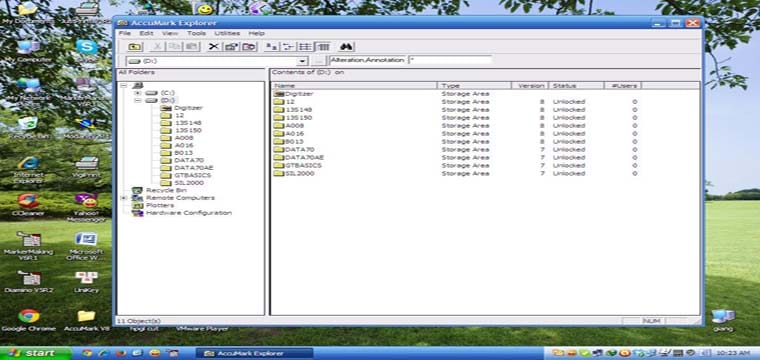This screenshot has height=360, width=760.
Task: Expand the Remote Computers node
Action: [x=124, y=198]
